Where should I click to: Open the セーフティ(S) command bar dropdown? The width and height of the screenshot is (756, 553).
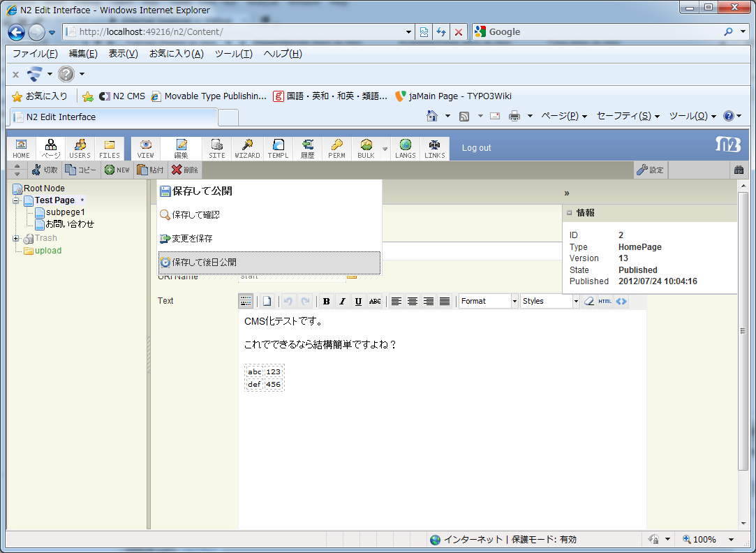(x=628, y=116)
